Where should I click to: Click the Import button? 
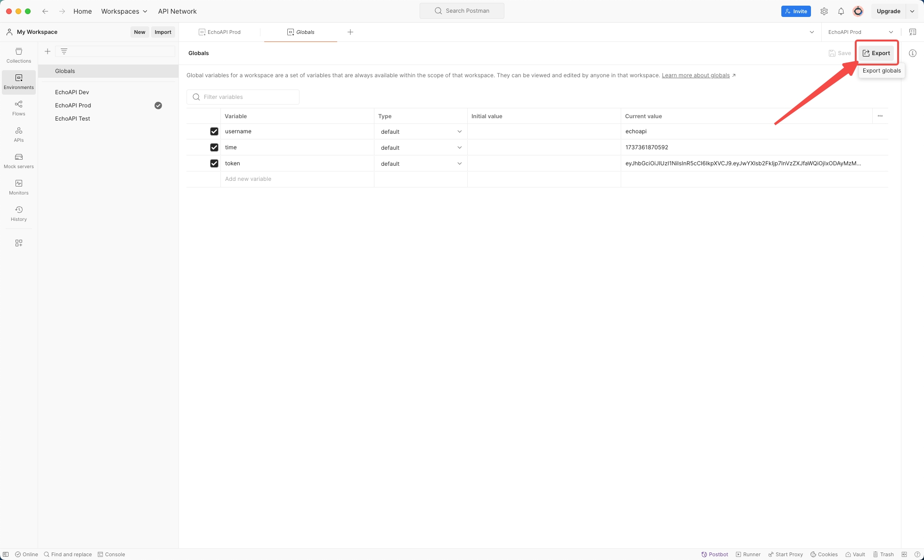(163, 32)
